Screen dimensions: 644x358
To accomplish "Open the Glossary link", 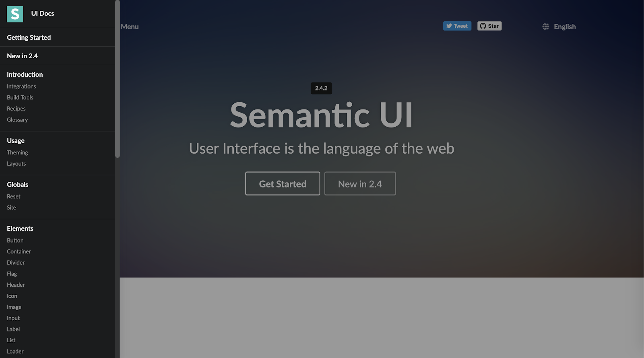I will pos(17,120).
